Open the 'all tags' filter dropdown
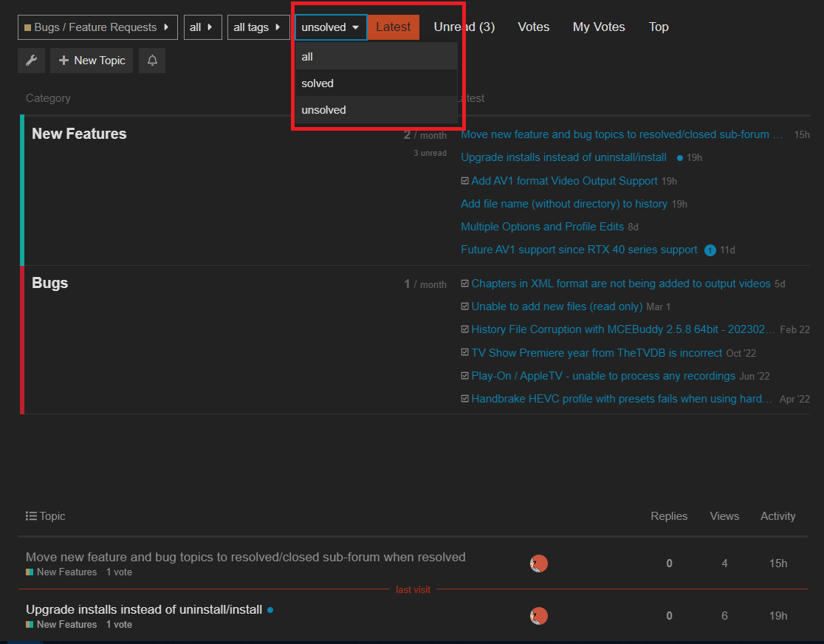 tap(258, 27)
